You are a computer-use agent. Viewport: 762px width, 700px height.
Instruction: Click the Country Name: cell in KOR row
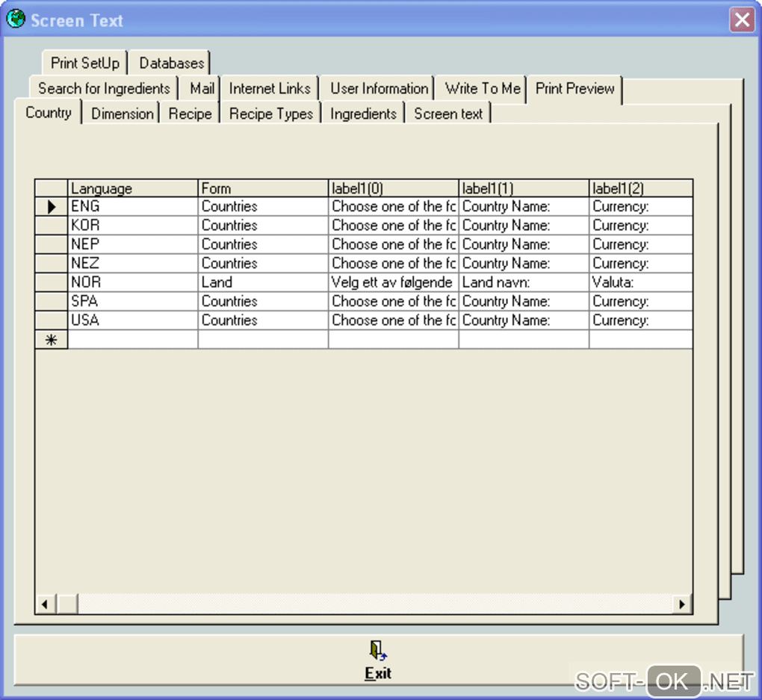tap(524, 226)
